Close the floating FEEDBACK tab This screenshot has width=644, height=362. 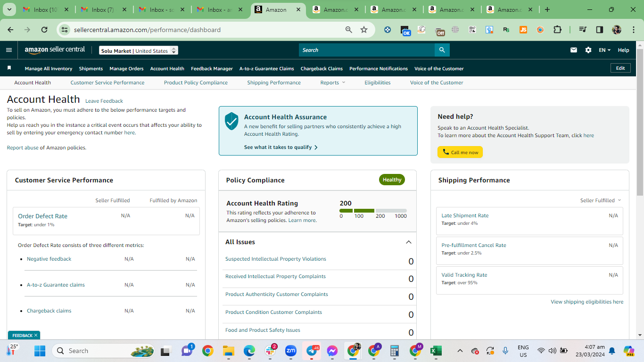[36, 335]
